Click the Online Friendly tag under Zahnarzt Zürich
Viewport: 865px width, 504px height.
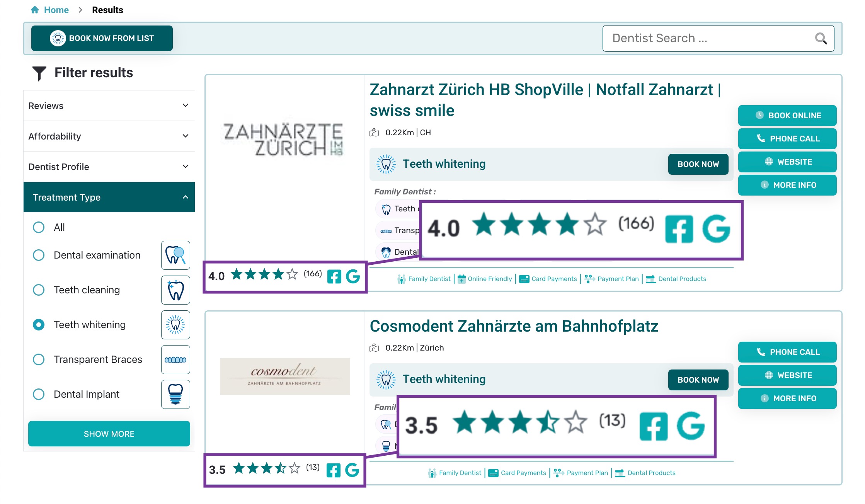(x=485, y=279)
